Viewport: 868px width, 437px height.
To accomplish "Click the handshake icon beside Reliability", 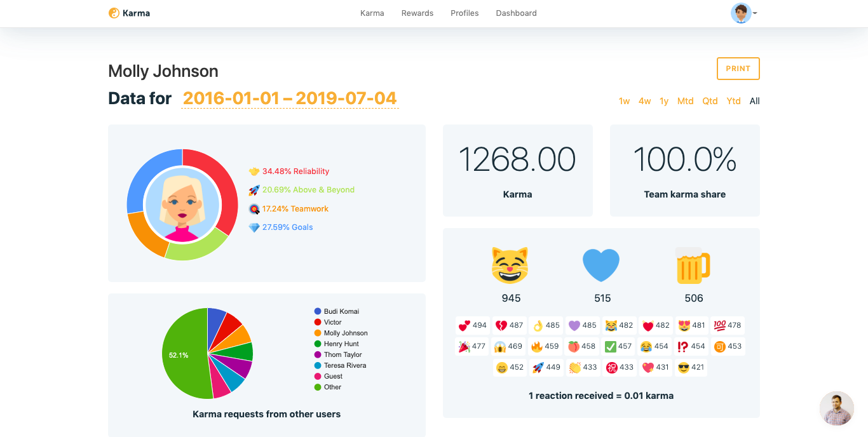I will click(x=254, y=171).
